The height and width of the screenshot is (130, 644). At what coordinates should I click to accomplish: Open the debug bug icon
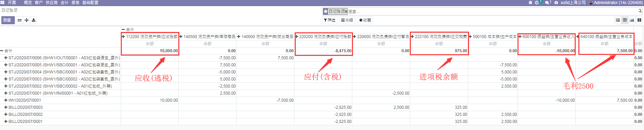tap(530, 2)
